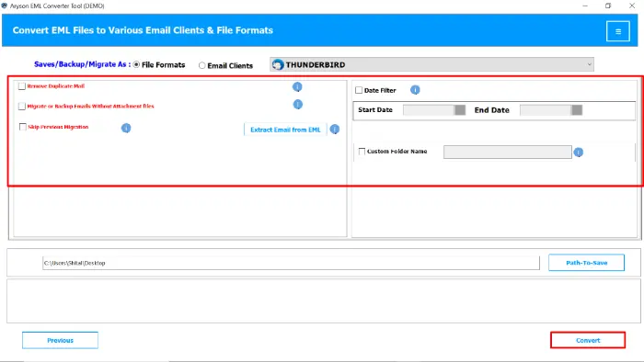Open the Start Date picker button
Viewport: 644px width, 362px height.
[460, 110]
